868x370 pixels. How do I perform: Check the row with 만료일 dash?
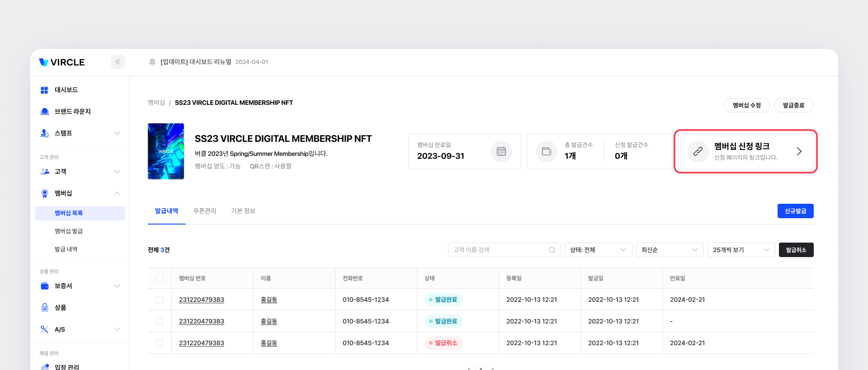160,321
